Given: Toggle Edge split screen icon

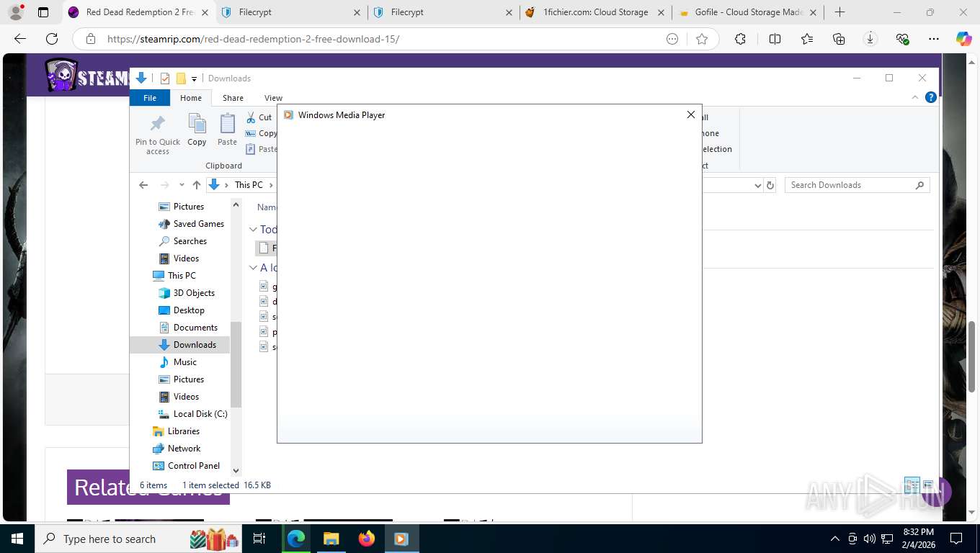Looking at the screenshot, I should click(x=775, y=39).
